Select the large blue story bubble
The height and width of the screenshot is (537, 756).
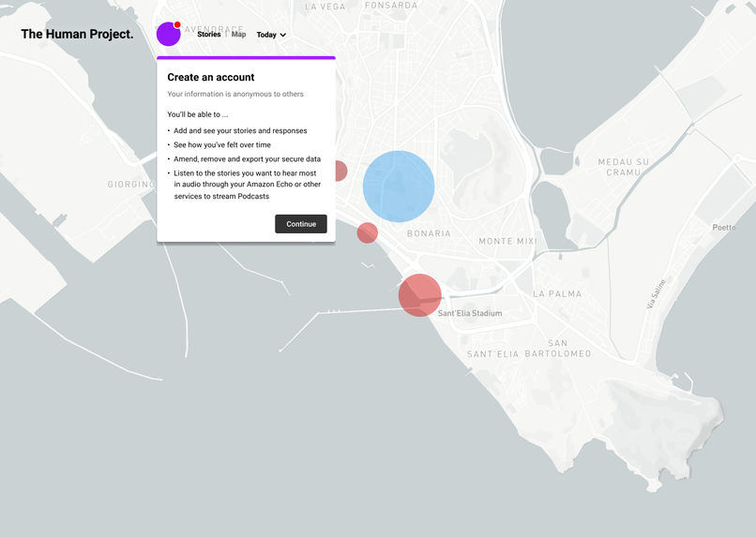pos(399,186)
